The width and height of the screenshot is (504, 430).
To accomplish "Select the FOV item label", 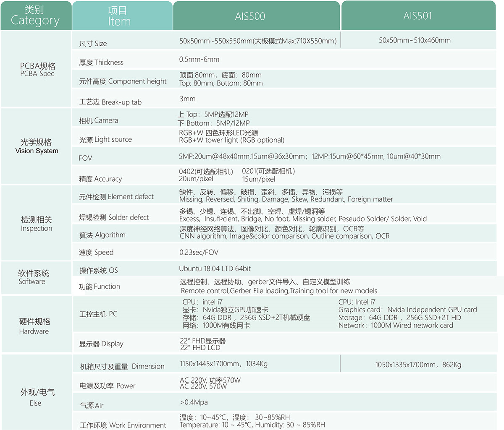I will tap(85, 158).
